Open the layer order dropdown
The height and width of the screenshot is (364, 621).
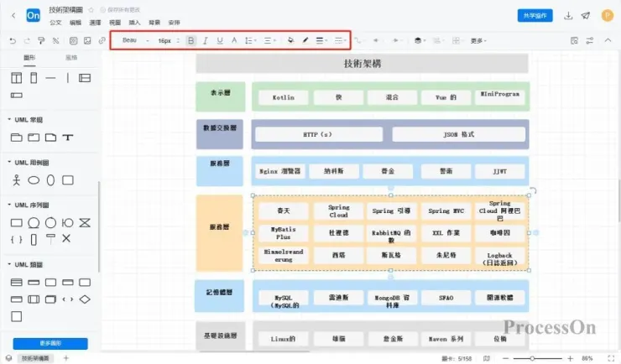[420, 40]
